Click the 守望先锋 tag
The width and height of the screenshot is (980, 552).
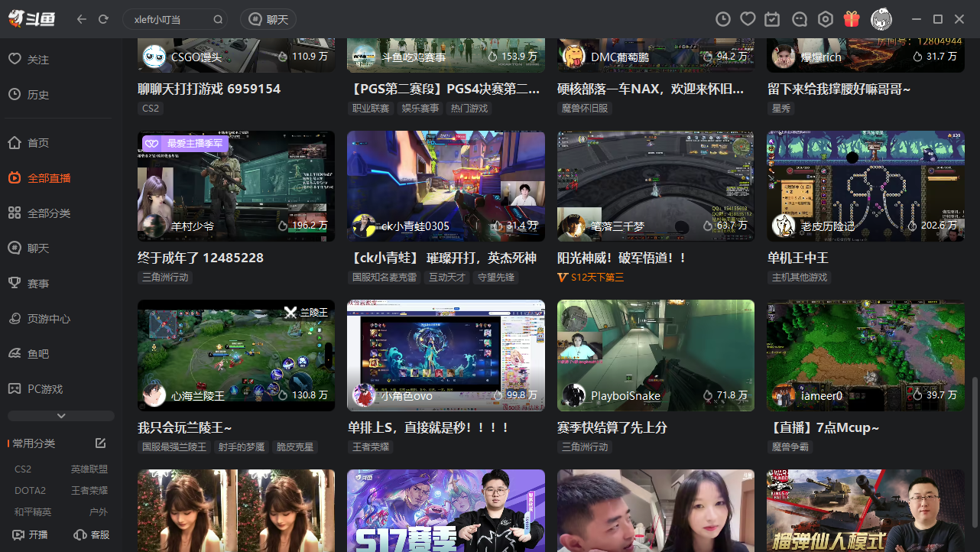[497, 278]
